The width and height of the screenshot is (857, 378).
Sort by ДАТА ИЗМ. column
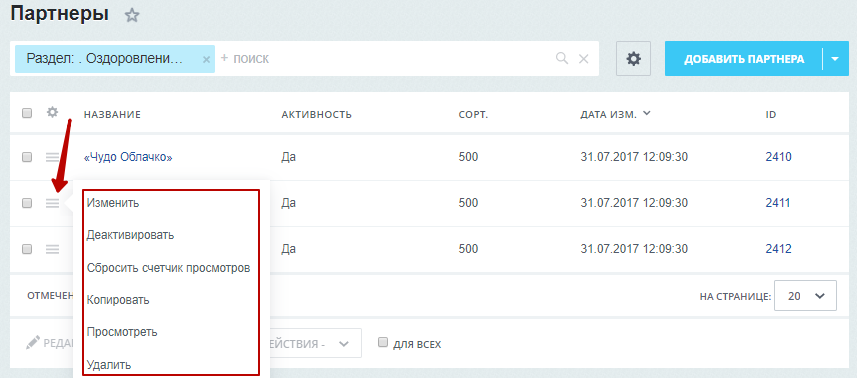(615, 115)
